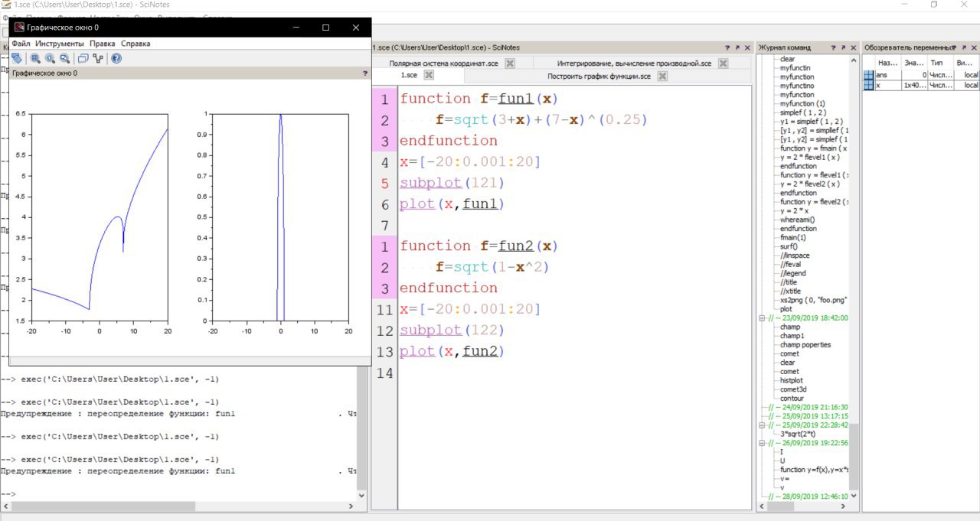This screenshot has height=521, width=980.
Task: Toggle the datatip mode icon
Action: (83, 58)
